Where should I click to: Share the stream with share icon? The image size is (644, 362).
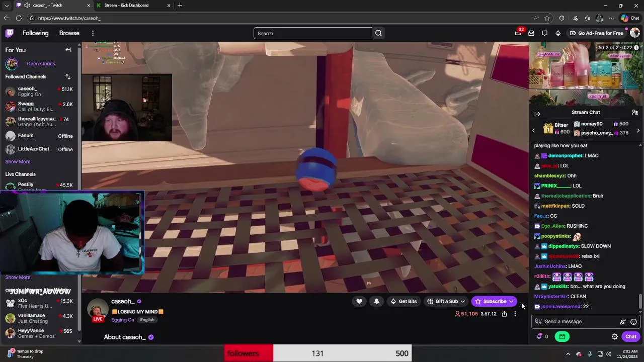504,314
